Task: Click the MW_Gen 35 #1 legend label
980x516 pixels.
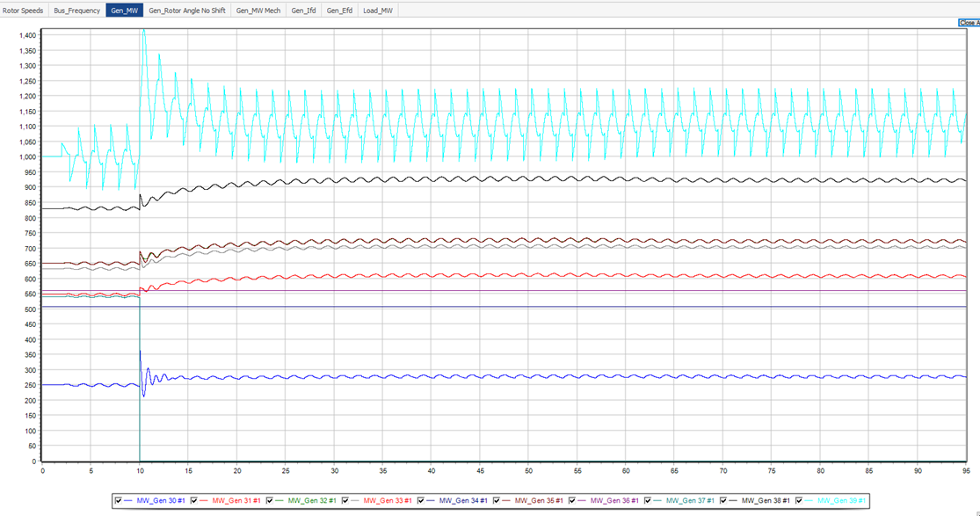Action: point(539,500)
